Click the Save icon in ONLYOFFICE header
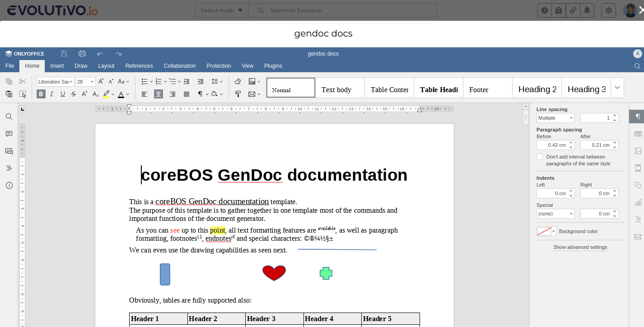 point(64,54)
